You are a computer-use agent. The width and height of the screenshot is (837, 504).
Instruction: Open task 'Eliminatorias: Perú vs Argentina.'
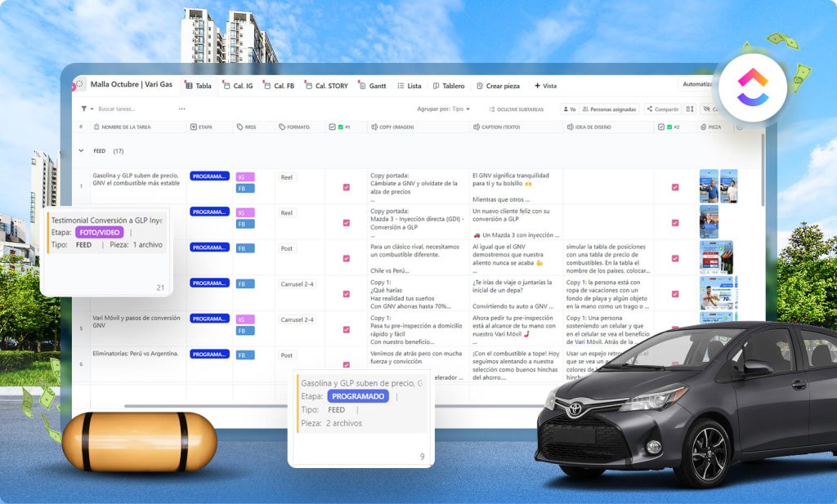click(135, 354)
